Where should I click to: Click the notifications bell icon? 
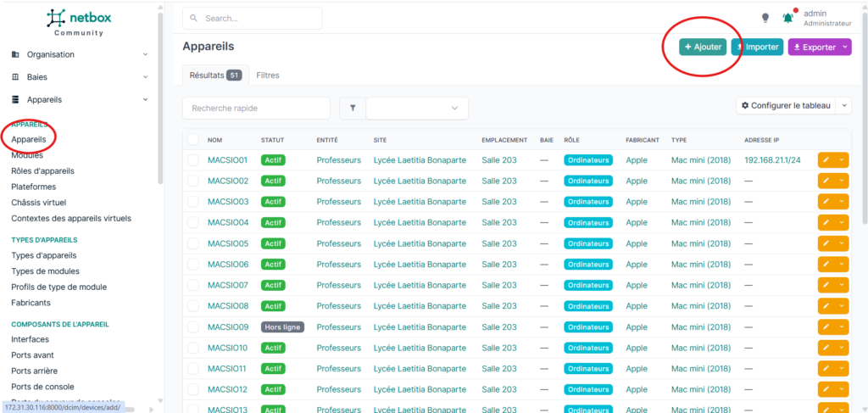pos(787,19)
